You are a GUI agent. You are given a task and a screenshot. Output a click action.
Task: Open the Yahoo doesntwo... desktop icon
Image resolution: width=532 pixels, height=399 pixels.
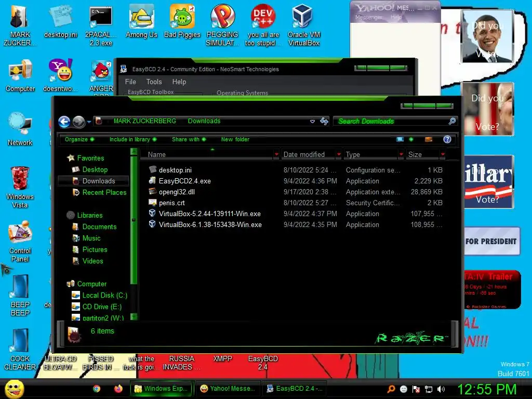click(61, 75)
